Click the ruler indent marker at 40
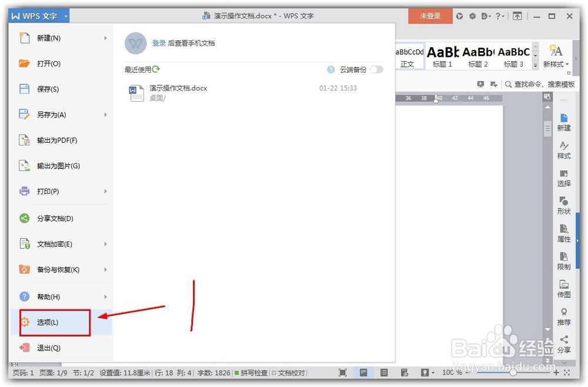Screen dimensions: 588x387 click(x=436, y=100)
